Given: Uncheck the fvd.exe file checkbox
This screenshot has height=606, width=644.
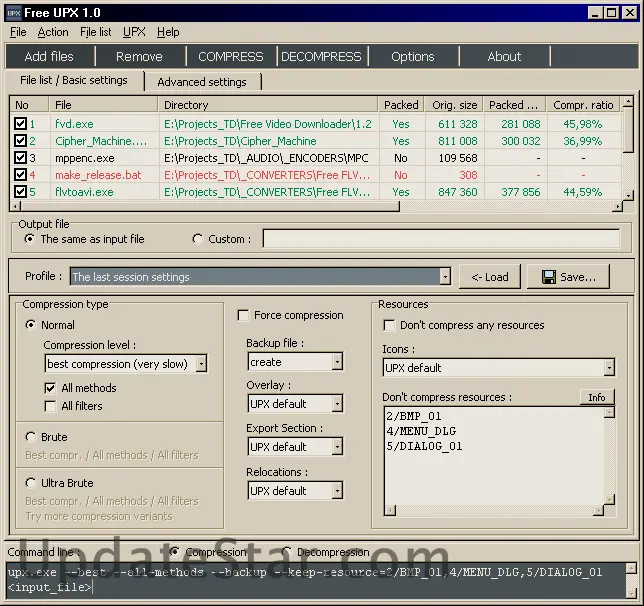Looking at the screenshot, I should pos(20,124).
